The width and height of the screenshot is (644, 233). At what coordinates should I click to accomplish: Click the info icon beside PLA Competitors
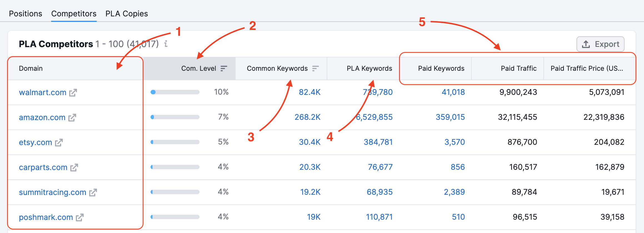coord(166,44)
